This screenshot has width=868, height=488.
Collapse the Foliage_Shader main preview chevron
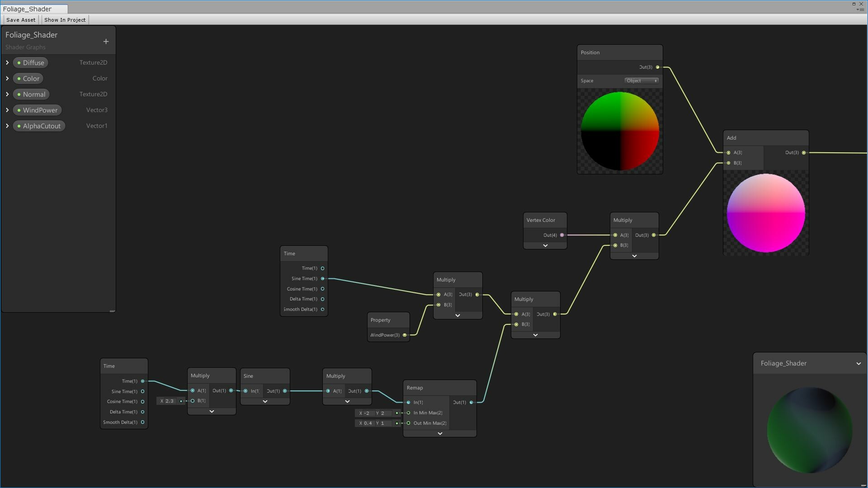pyautogui.click(x=858, y=364)
